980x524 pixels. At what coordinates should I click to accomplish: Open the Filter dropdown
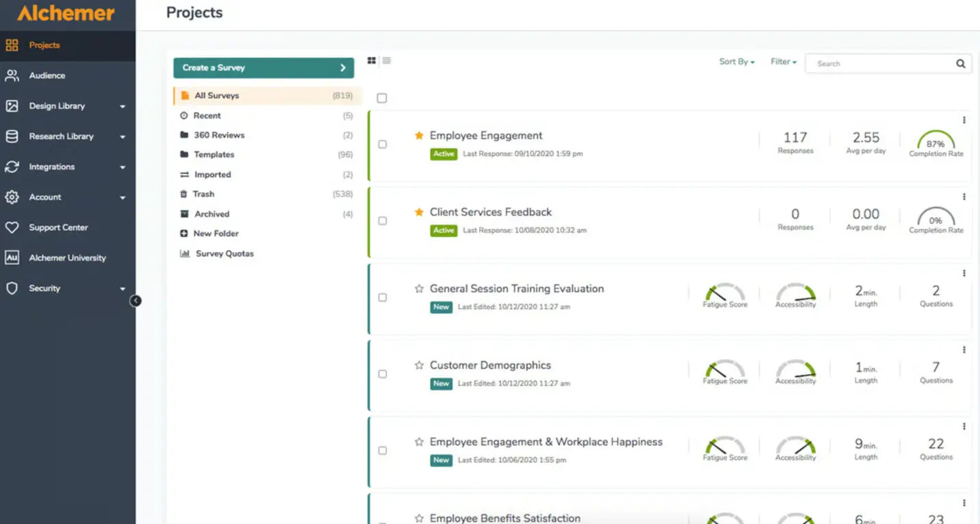point(782,61)
